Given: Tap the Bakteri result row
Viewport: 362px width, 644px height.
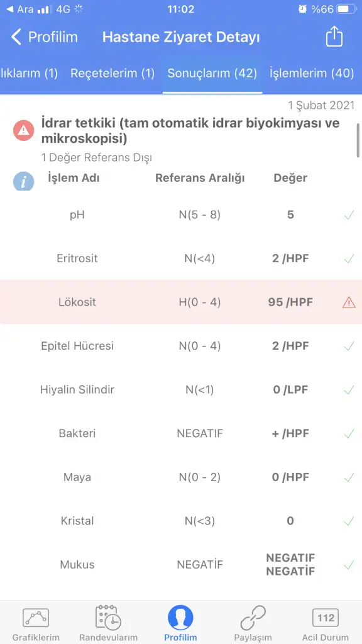Looking at the screenshot, I should coord(181,433).
